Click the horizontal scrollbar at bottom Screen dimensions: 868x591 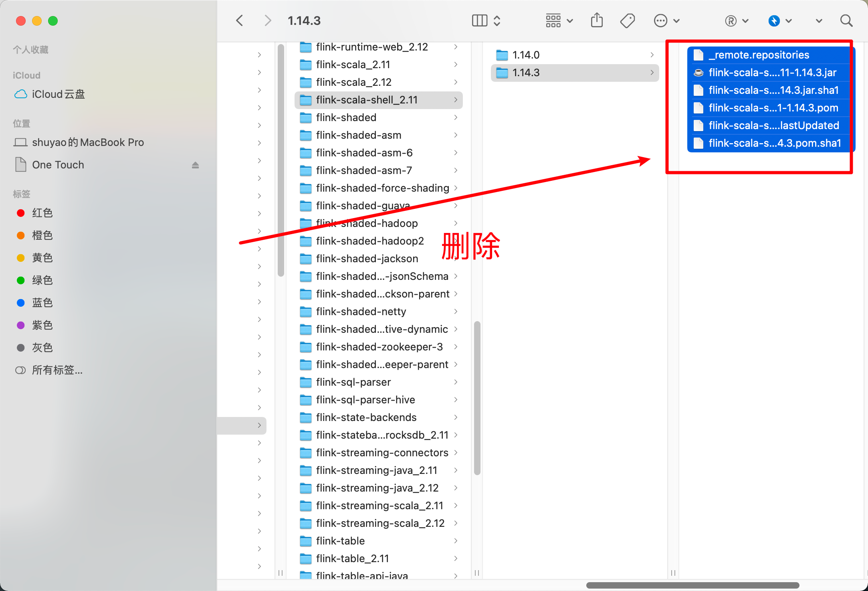tap(692, 585)
